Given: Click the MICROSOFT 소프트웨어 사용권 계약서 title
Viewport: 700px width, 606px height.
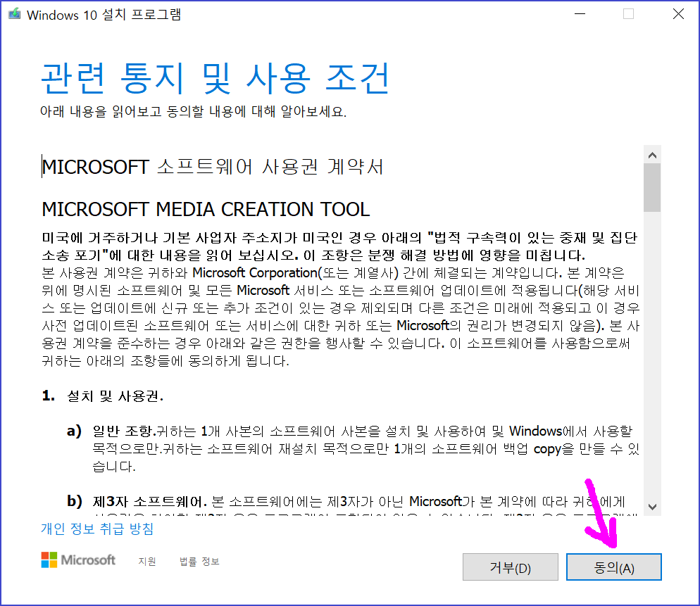Looking at the screenshot, I should (213, 167).
